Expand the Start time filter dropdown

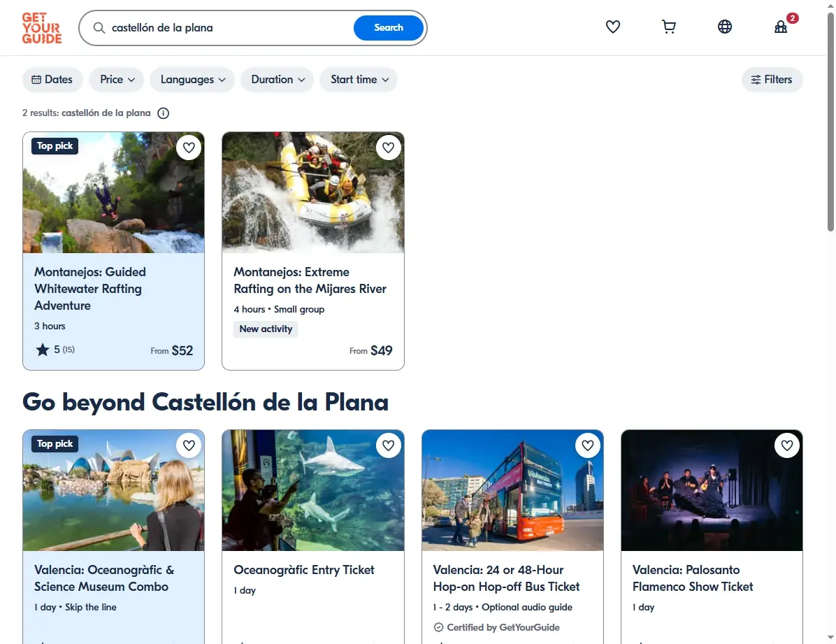[x=359, y=80]
